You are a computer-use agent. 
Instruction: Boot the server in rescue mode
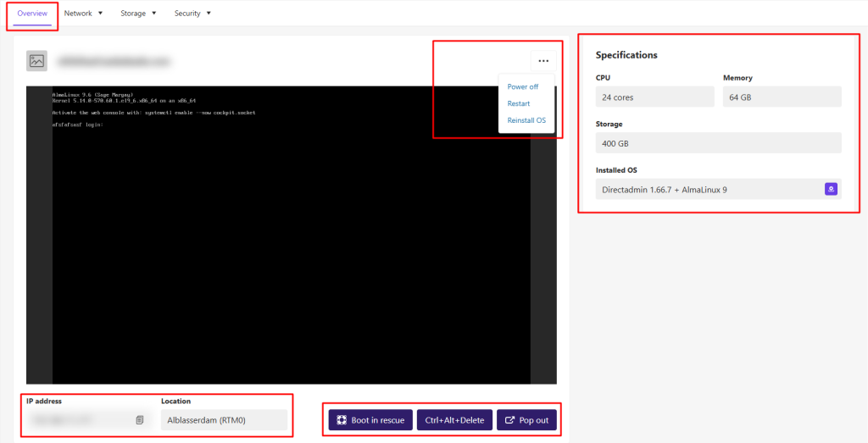pos(370,420)
